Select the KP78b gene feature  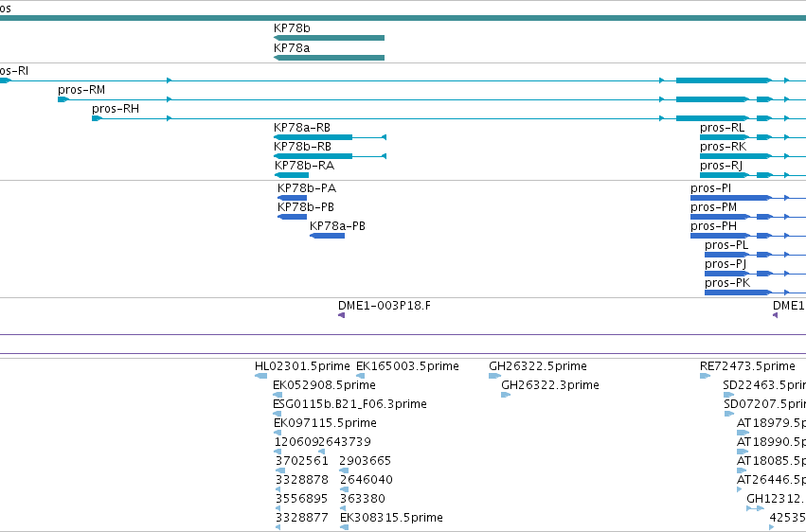(x=329, y=38)
